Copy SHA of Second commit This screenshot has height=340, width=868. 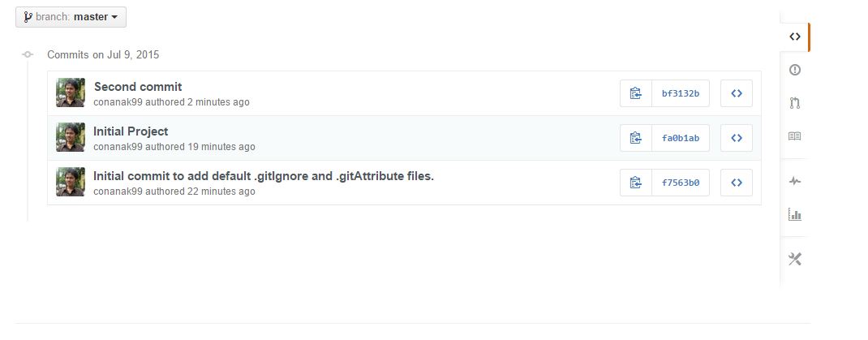pos(636,93)
